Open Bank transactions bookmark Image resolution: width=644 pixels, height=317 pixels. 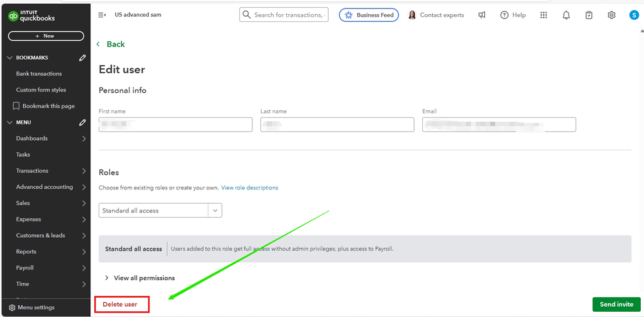point(39,74)
